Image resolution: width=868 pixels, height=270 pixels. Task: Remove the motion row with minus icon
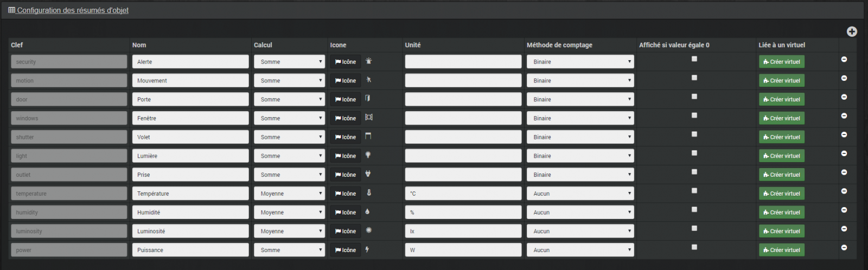[x=844, y=78]
